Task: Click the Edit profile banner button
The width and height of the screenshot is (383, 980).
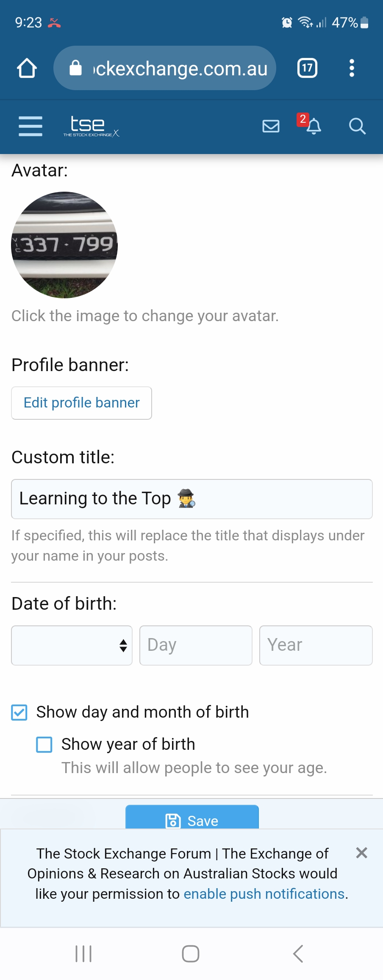Action: coord(81,403)
